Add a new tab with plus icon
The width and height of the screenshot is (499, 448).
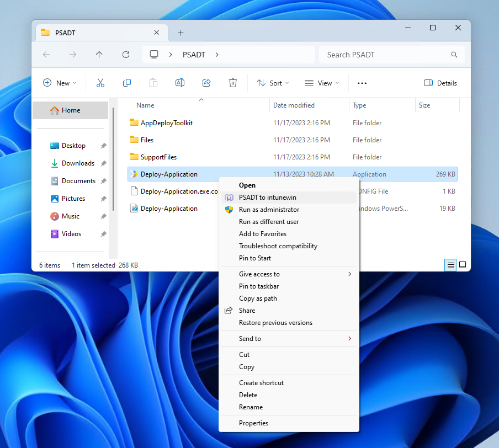tap(181, 33)
